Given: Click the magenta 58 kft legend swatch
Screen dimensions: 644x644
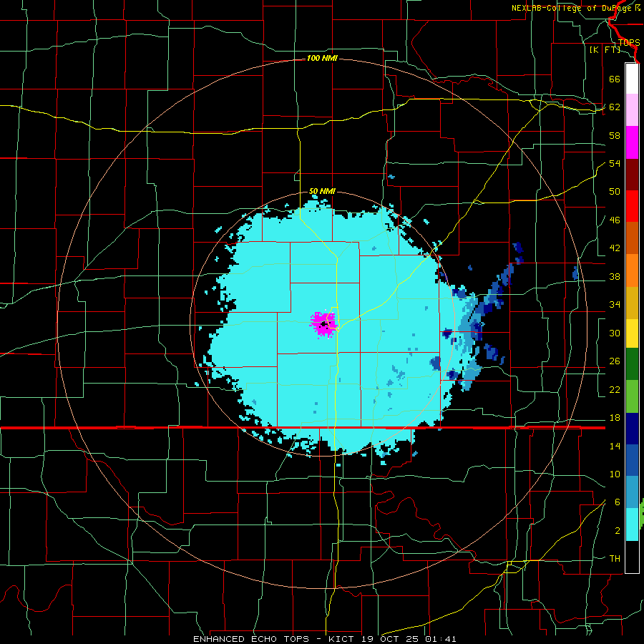Looking at the screenshot, I should [632, 142].
